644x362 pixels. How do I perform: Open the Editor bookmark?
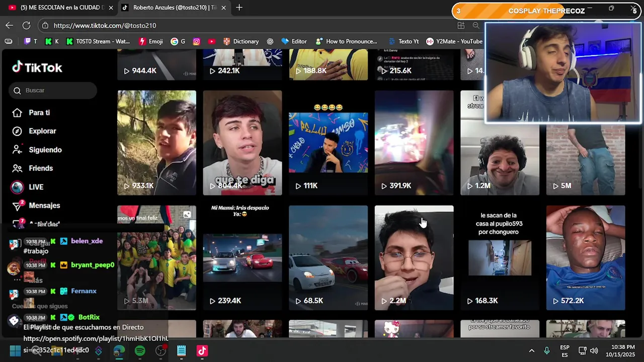point(294,41)
